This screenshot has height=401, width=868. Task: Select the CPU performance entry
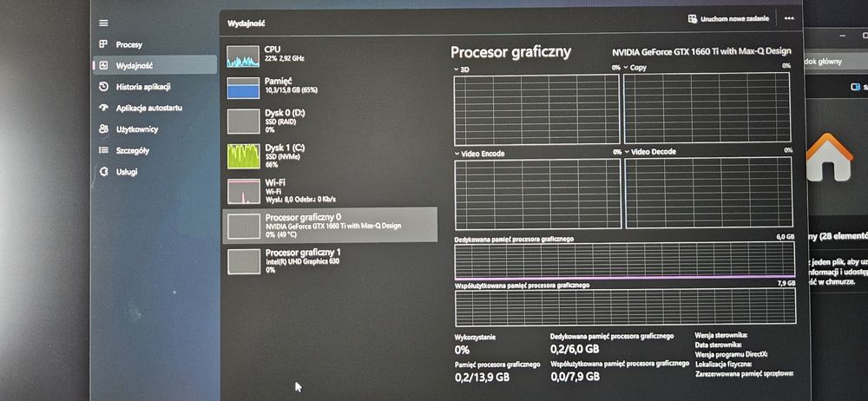click(x=330, y=55)
